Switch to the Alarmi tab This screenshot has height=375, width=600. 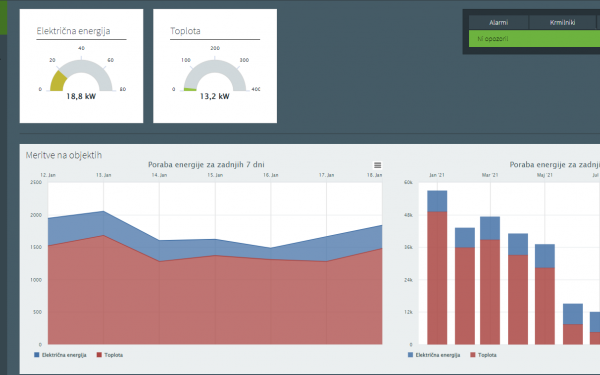tap(498, 23)
